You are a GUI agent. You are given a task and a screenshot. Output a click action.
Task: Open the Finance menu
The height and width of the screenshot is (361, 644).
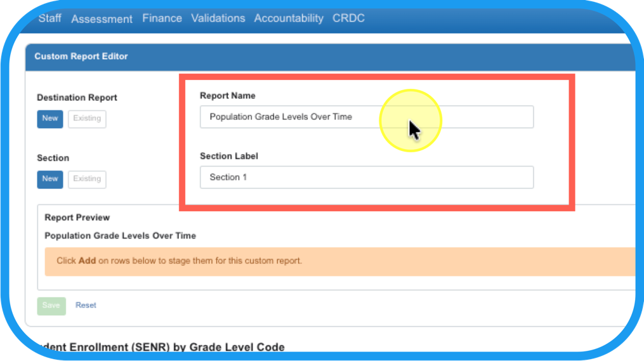(162, 18)
